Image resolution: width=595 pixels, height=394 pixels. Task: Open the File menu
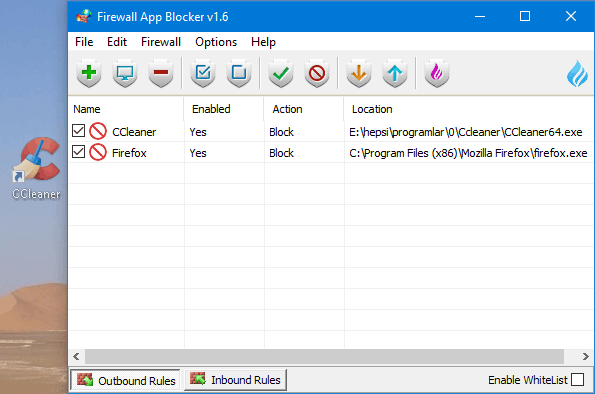tap(84, 42)
